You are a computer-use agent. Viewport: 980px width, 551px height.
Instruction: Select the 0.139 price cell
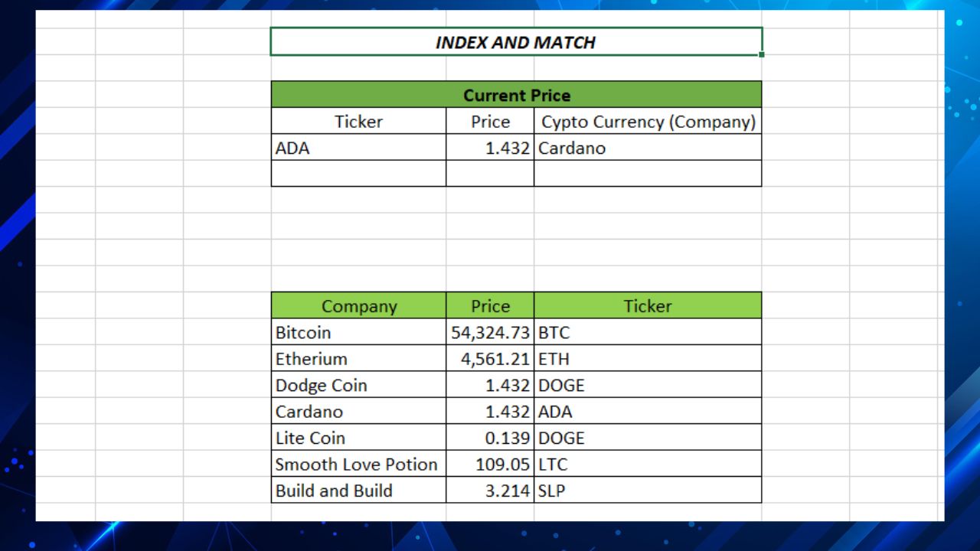490,438
